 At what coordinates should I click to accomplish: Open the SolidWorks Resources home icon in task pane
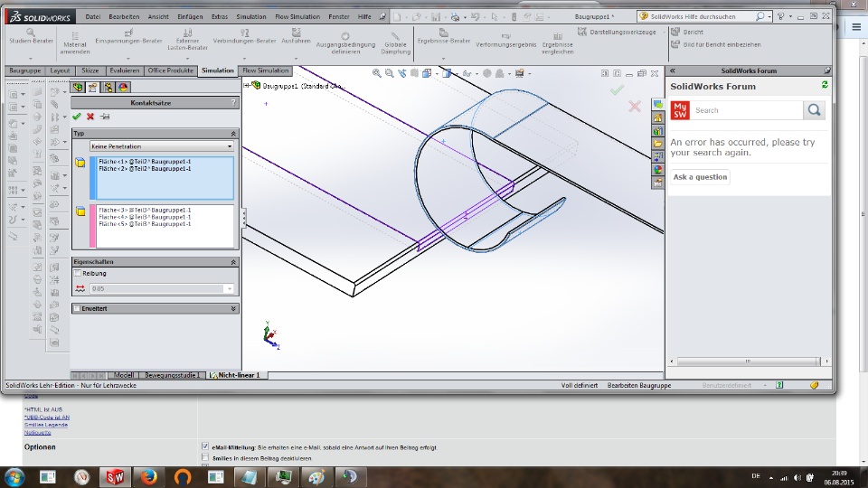tap(657, 117)
